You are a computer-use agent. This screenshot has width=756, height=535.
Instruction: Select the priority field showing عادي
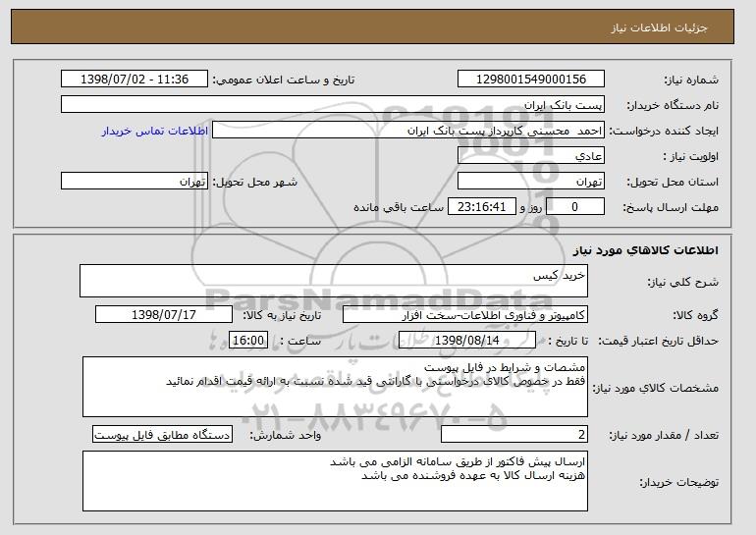[x=531, y=156]
